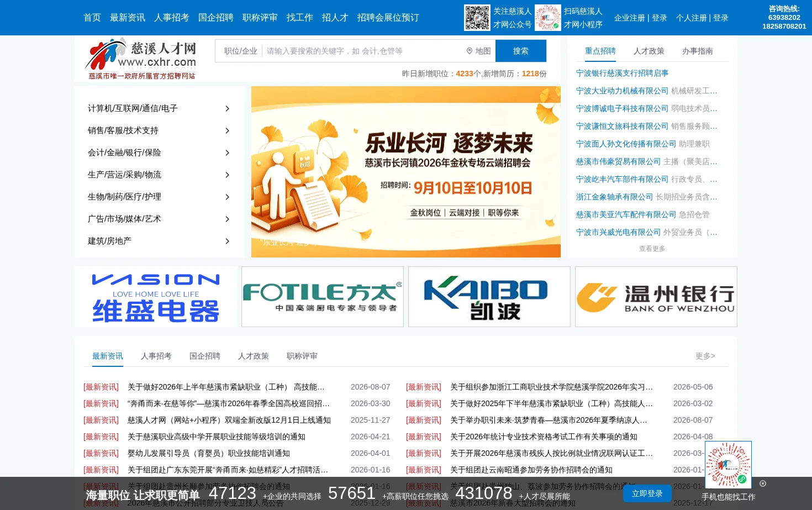Expand 会计/金融/银行/保险 category arrow
The image size is (812, 510).
pyautogui.click(x=227, y=153)
